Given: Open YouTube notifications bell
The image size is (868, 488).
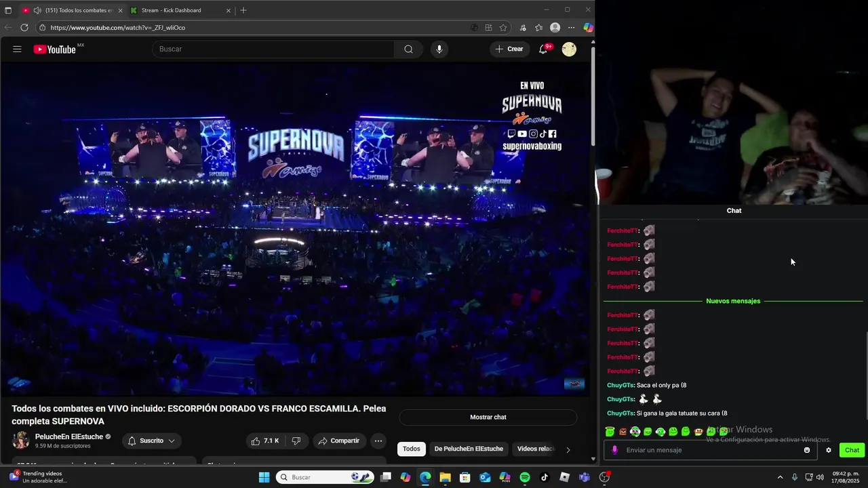Looking at the screenshot, I should pyautogui.click(x=543, y=49).
